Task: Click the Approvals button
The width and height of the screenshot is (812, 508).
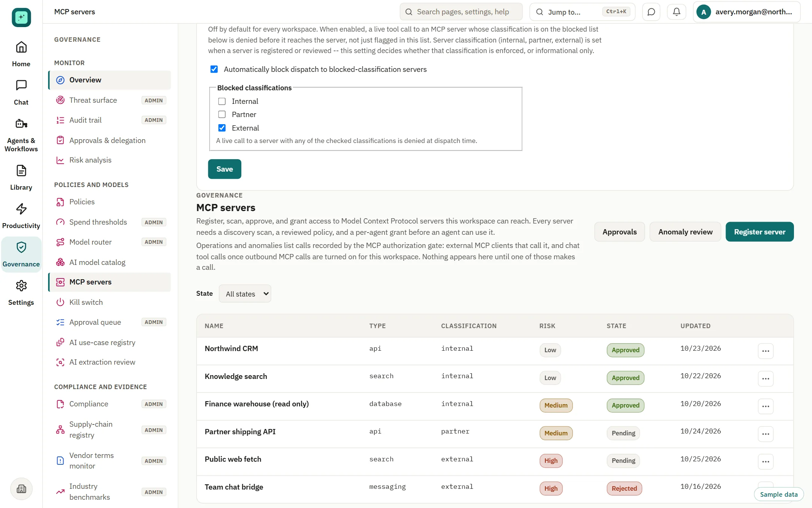Action: click(620, 232)
